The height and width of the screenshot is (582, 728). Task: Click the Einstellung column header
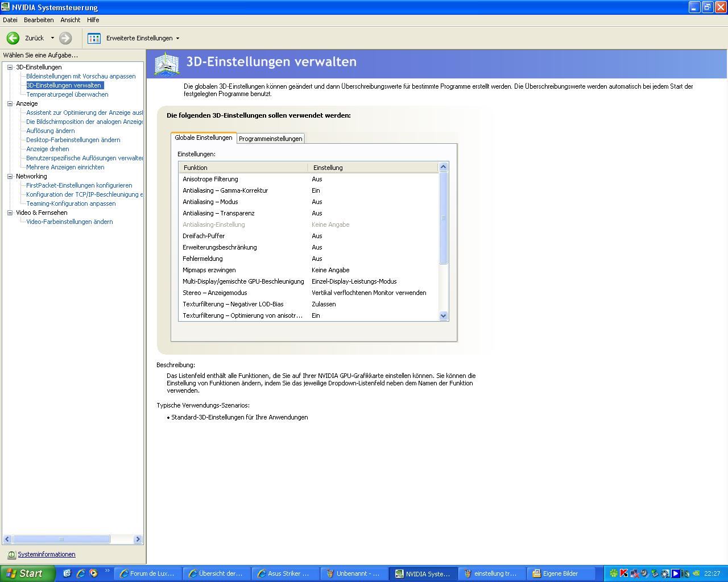tap(373, 168)
